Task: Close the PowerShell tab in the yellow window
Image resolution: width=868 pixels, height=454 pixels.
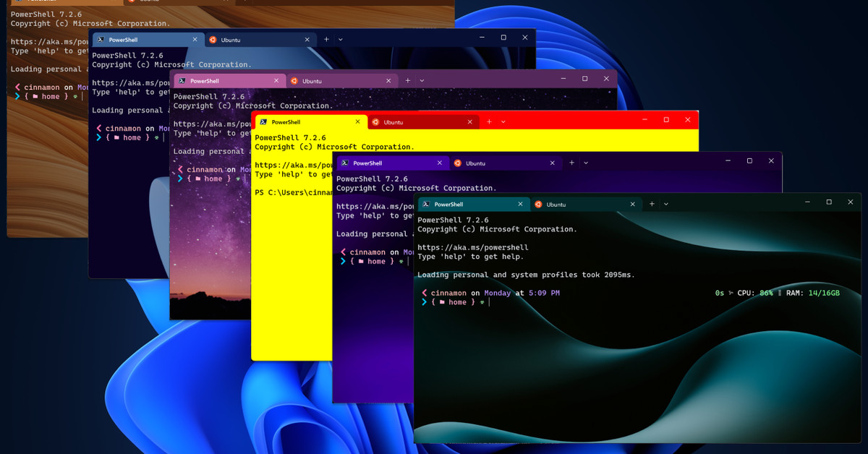Action: [357, 121]
